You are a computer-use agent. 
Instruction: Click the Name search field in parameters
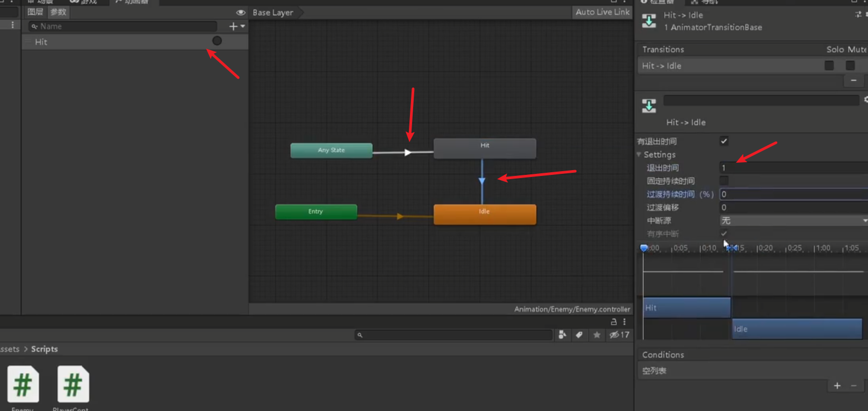click(123, 26)
